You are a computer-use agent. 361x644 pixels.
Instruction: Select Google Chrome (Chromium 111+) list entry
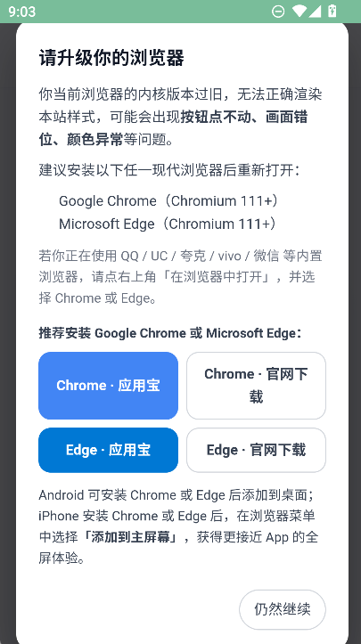pos(169,201)
